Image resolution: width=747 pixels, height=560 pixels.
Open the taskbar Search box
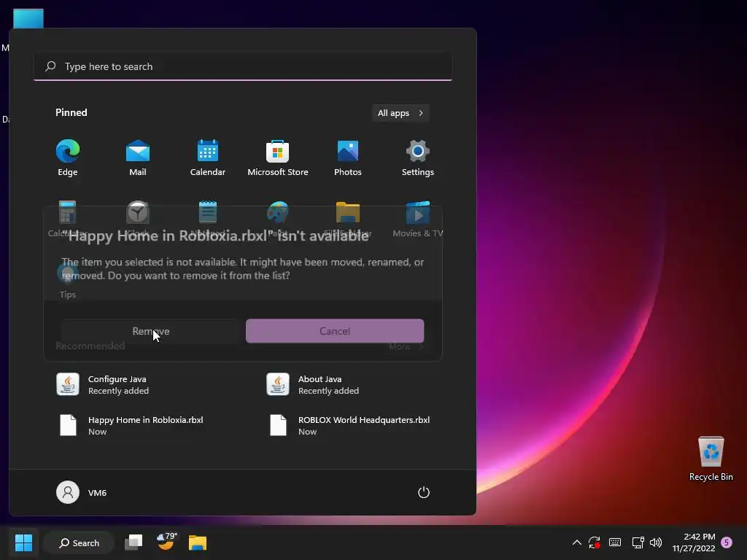point(79,542)
